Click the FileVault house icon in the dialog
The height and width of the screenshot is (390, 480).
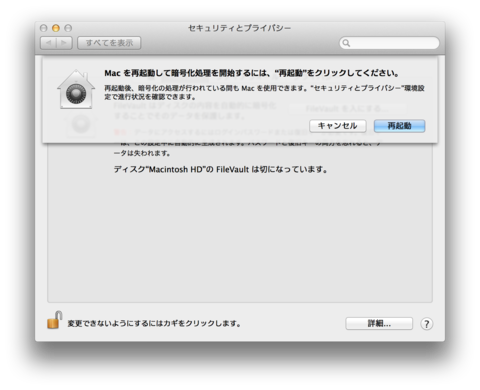[76, 89]
